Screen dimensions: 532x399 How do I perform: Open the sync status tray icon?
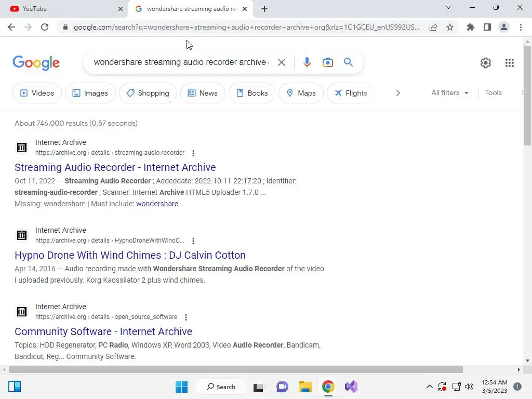(x=442, y=387)
